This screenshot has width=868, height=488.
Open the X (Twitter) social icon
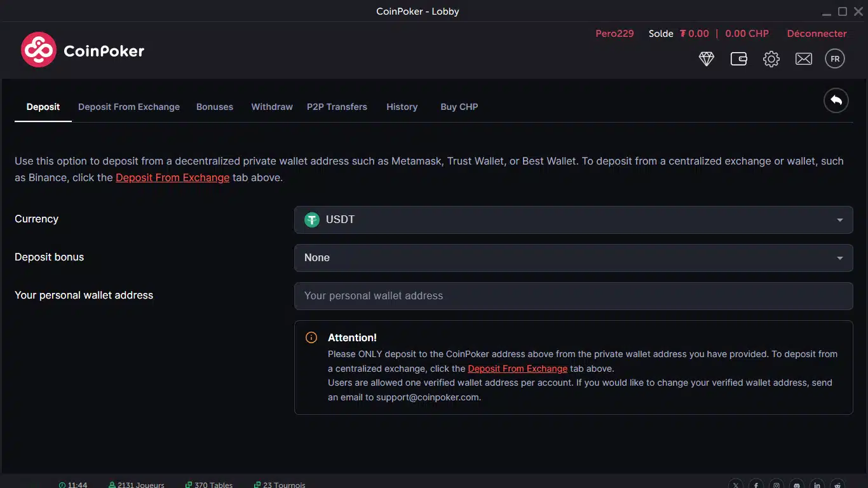tap(736, 485)
